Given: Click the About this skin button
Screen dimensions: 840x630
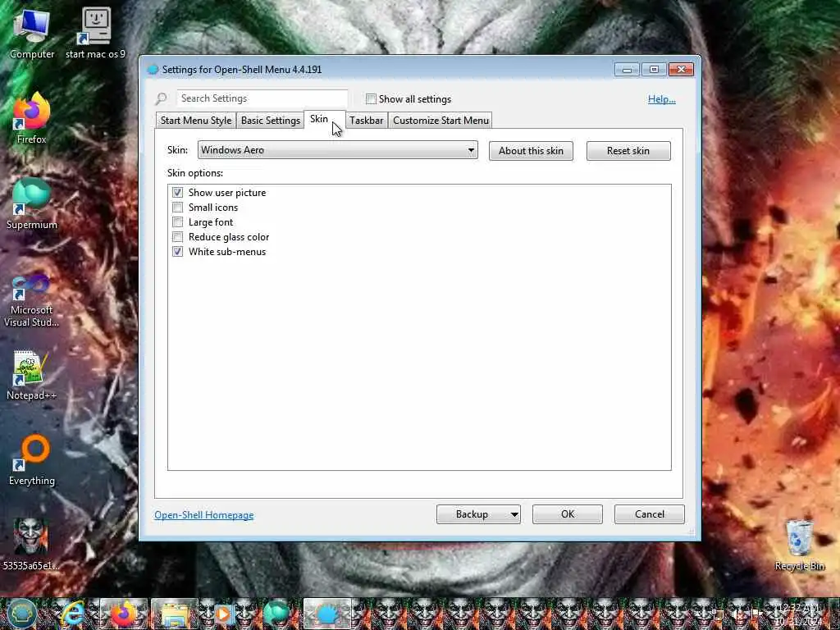Looking at the screenshot, I should (531, 151).
